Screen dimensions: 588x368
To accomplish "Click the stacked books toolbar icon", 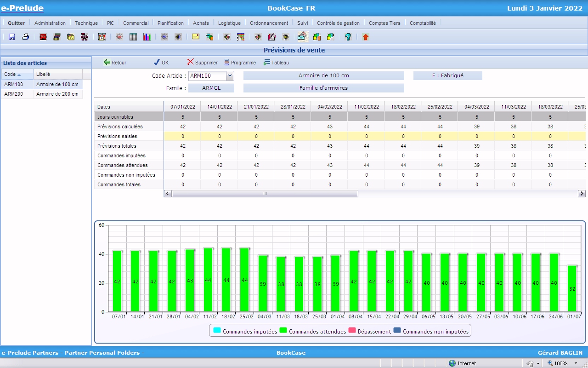I will tap(57, 37).
